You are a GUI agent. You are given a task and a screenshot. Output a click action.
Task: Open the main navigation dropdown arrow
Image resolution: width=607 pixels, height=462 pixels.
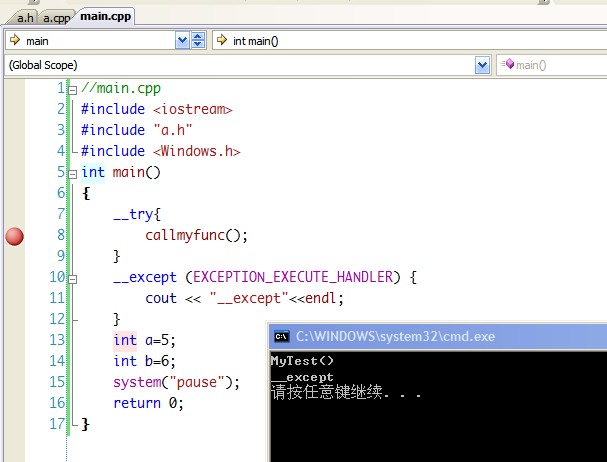tap(182, 40)
